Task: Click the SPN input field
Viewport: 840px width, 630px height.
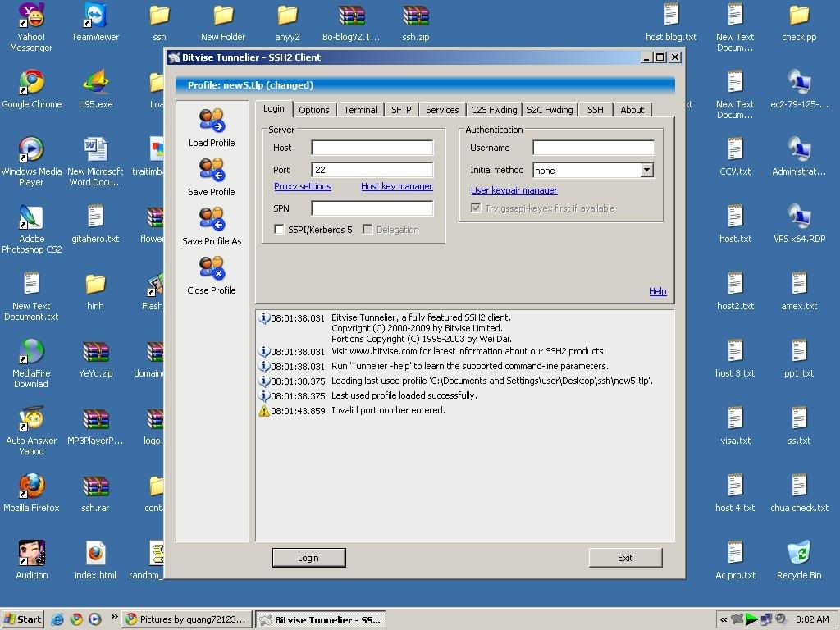Action: click(372, 208)
